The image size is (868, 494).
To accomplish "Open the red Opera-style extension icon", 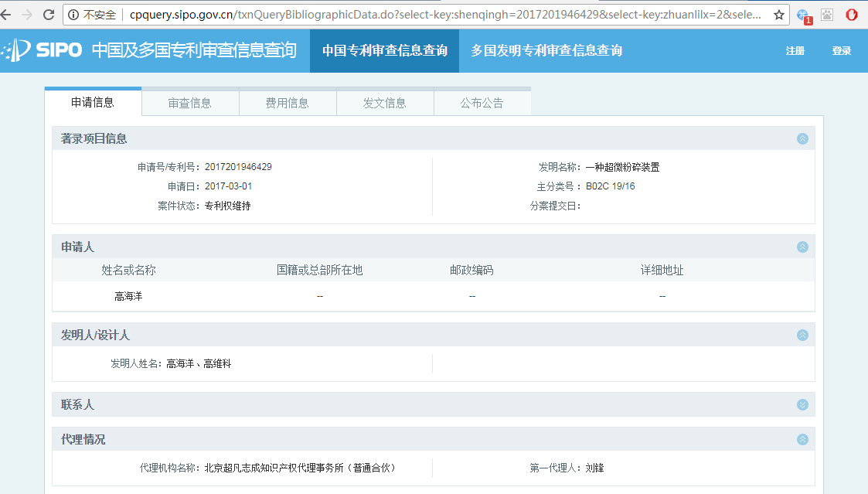I will 852,15.
